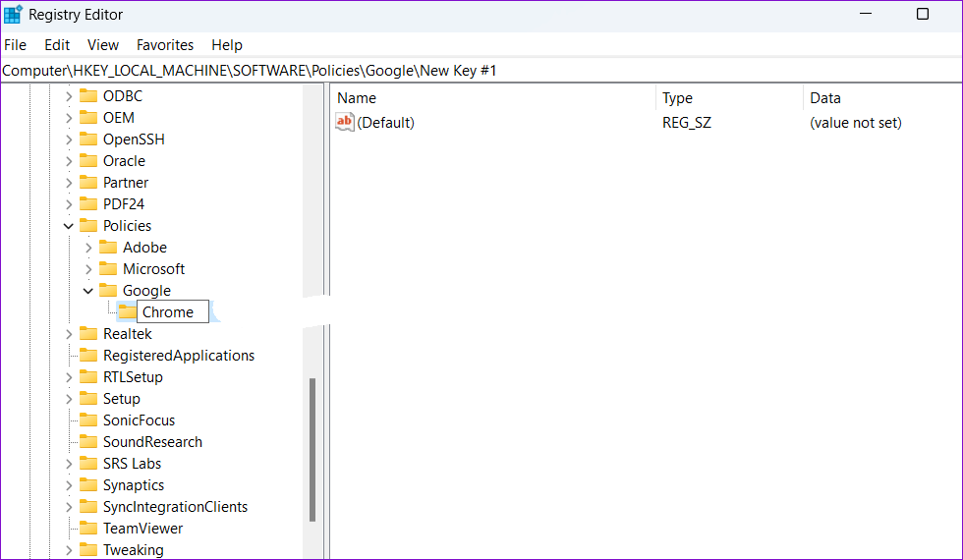Viewport: 963px width, 560px height.
Task: Expand the Setup key
Action: click(x=69, y=399)
